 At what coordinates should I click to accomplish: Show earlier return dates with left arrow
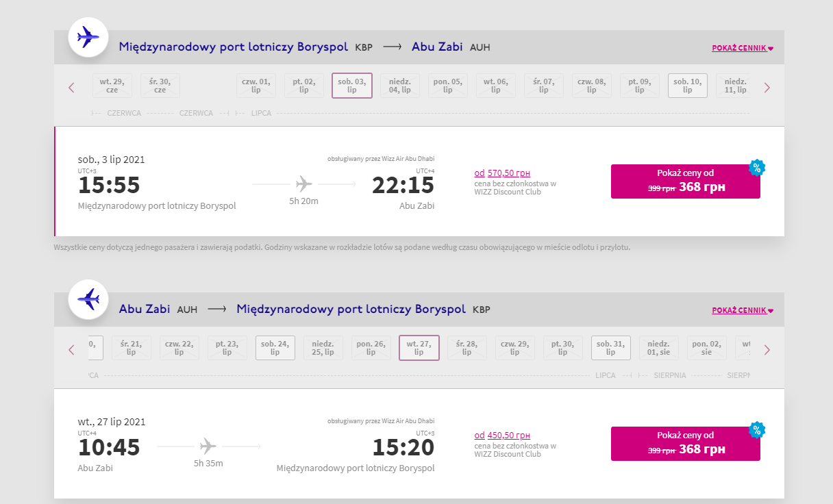click(71, 349)
